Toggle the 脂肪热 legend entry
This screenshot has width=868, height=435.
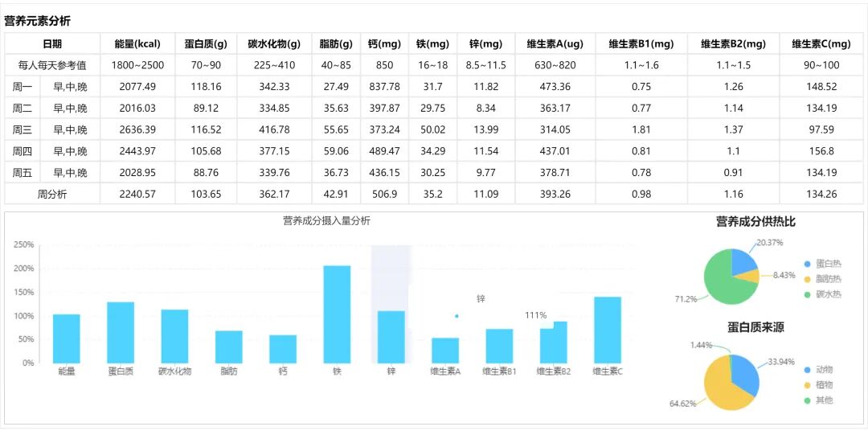[824, 279]
